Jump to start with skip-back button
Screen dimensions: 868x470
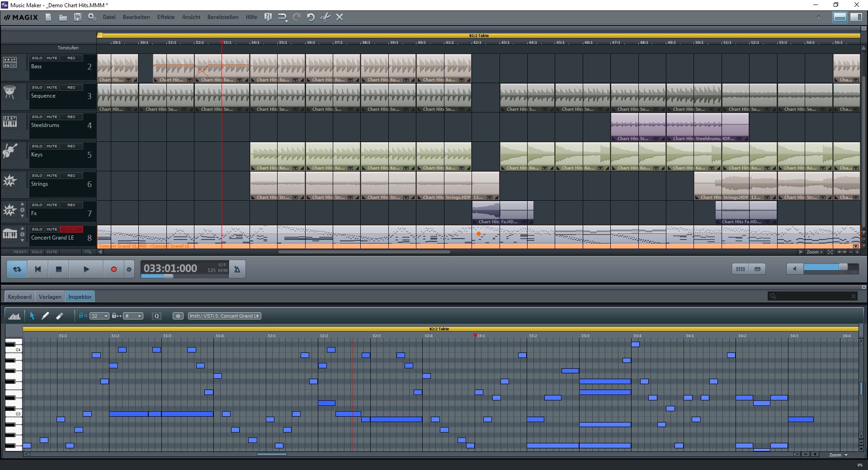coord(38,269)
